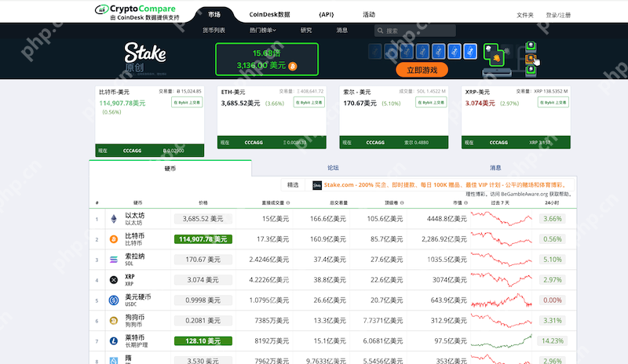Image resolution: width=628 pixels, height=364 pixels.
Task: Click the 15.68倍 winnings box
Action: tap(267, 60)
